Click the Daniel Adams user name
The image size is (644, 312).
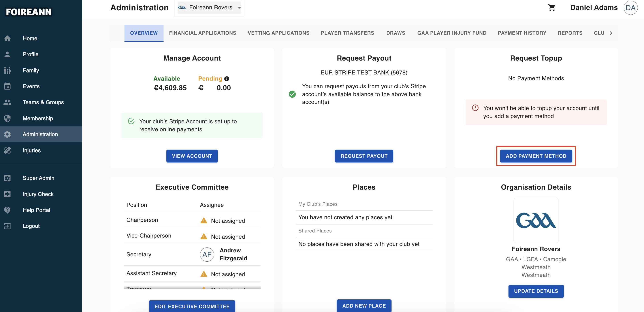(x=594, y=8)
